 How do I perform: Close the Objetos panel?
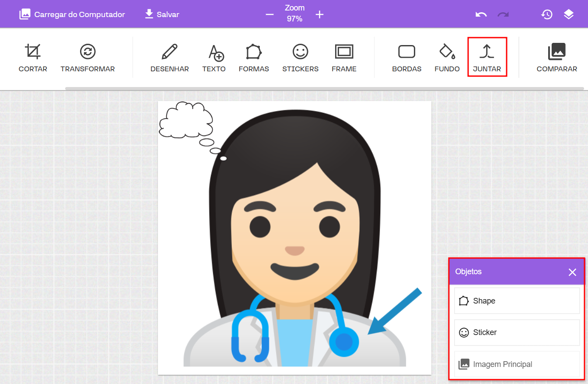coord(572,272)
